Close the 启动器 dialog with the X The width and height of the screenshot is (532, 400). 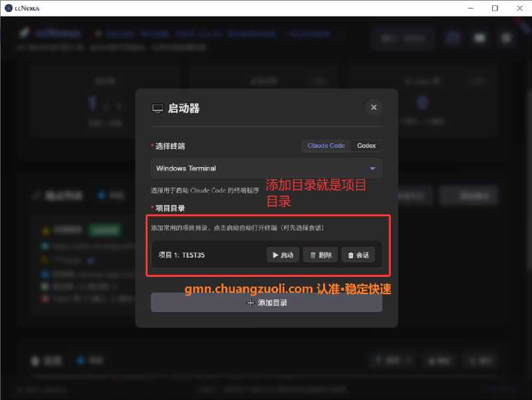point(374,107)
